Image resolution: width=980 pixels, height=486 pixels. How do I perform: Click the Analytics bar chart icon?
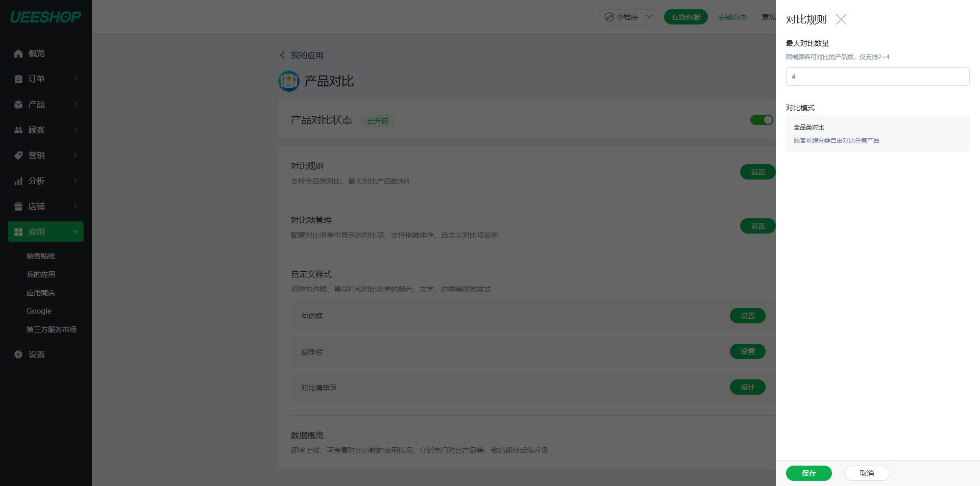point(18,181)
